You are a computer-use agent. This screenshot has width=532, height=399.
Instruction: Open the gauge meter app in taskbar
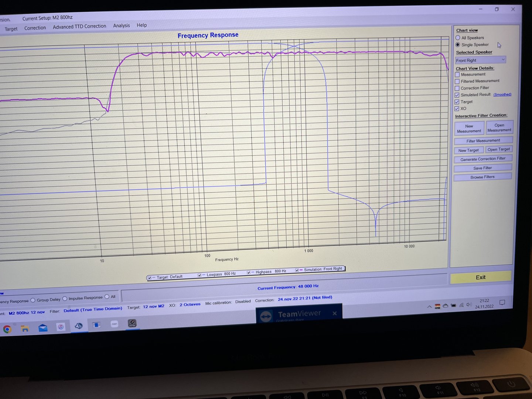(x=132, y=323)
